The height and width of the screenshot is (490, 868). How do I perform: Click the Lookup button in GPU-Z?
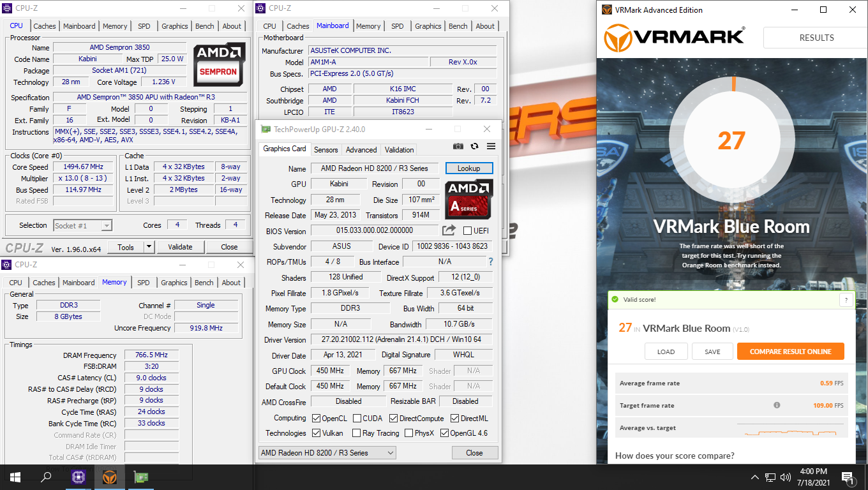click(468, 168)
